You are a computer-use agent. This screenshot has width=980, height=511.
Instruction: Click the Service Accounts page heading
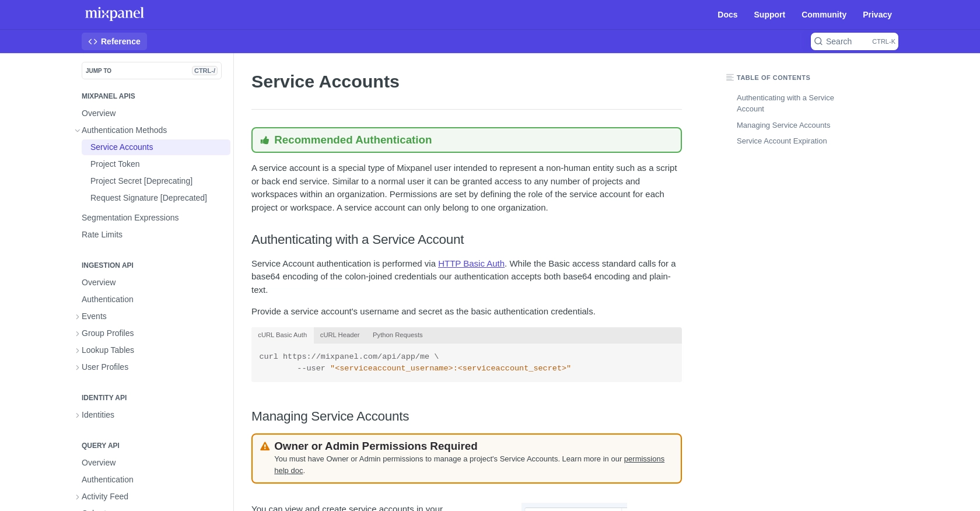[325, 82]
